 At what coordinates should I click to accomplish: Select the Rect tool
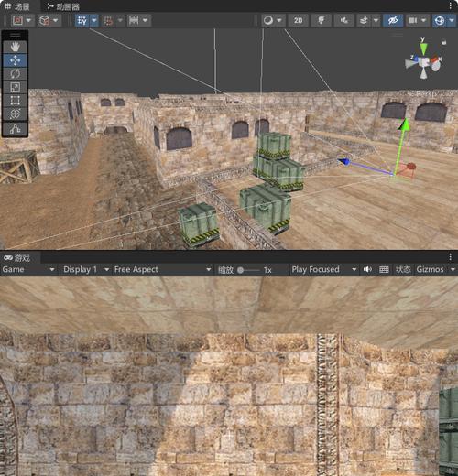[x=15, y=101]
